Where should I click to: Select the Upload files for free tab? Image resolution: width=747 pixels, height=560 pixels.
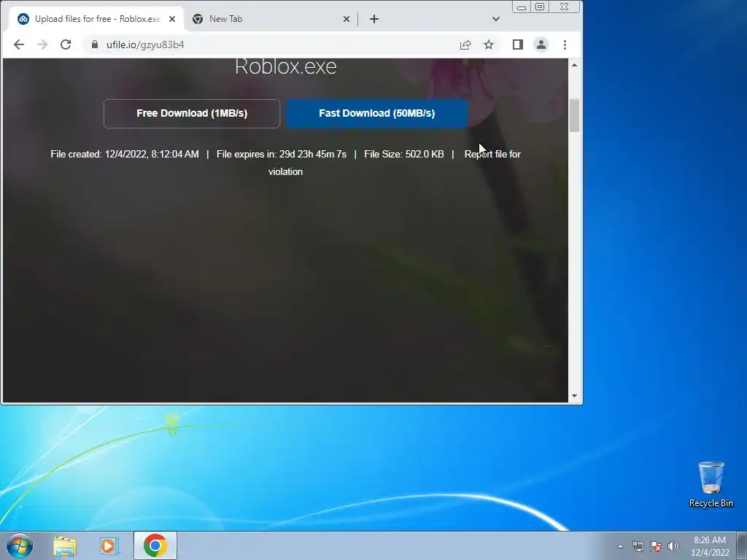click(x=97, y=19)
